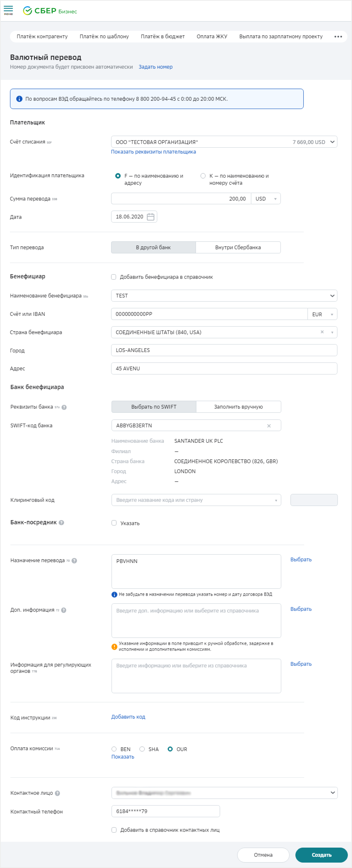Select payer identification K radio option
This screenshot has width=352, height=868.
point(203,176)
